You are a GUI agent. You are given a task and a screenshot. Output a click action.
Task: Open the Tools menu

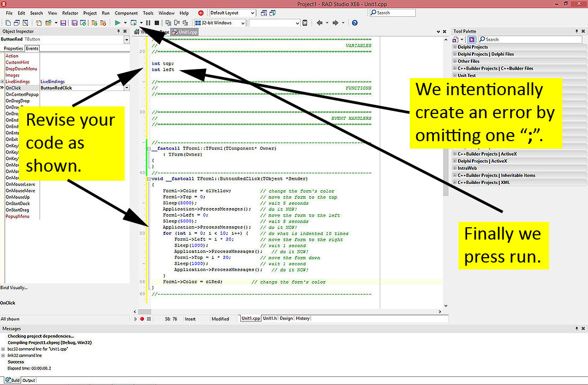(x=148, y=13)
